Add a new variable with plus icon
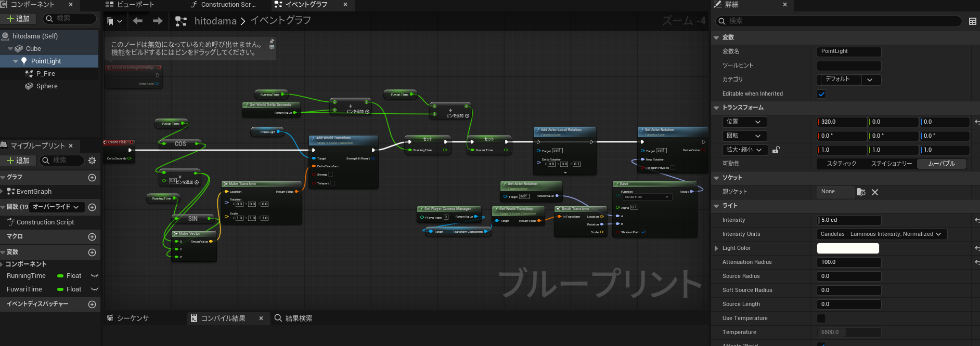980x346 pixels. 92,252
